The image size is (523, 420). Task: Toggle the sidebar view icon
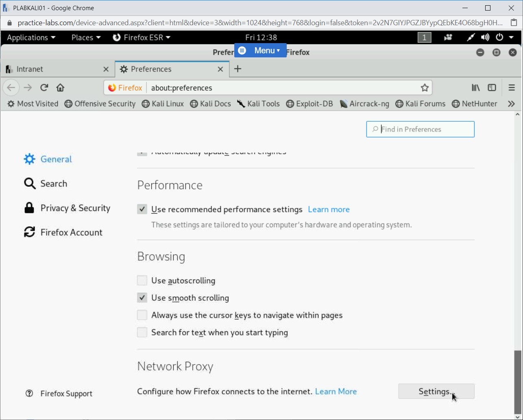(x=492, y=87)
